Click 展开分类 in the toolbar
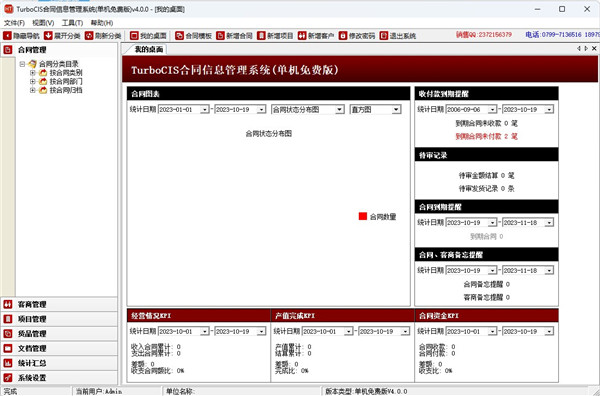The image size is (600, 396). [x=62, y=36]
